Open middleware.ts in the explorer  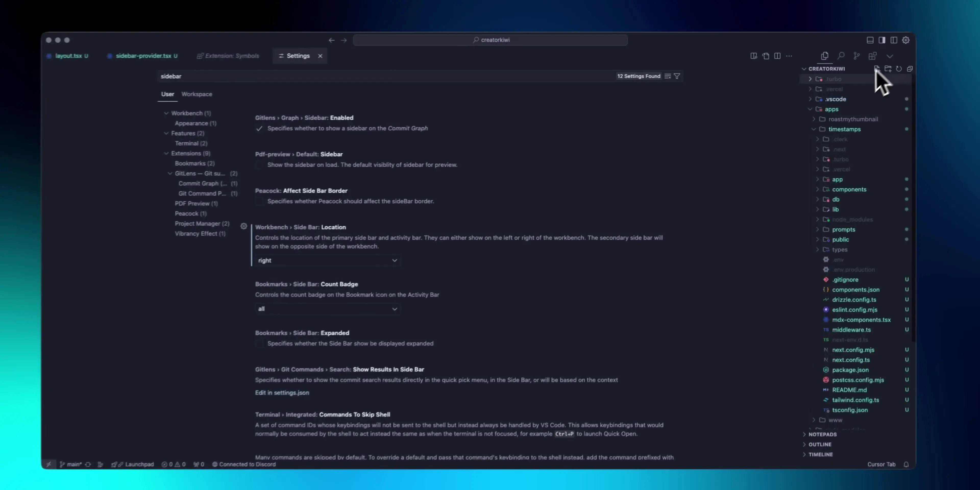(x=851, y=330)
